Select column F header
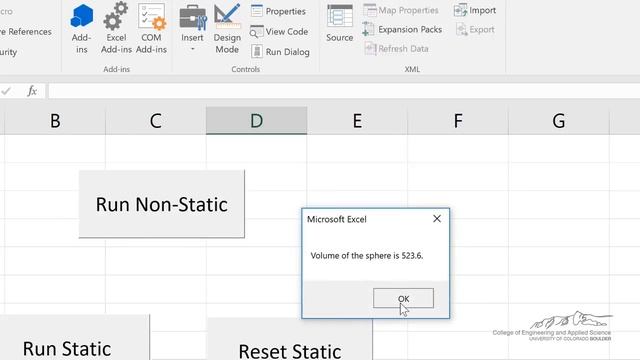 [458, 121]
